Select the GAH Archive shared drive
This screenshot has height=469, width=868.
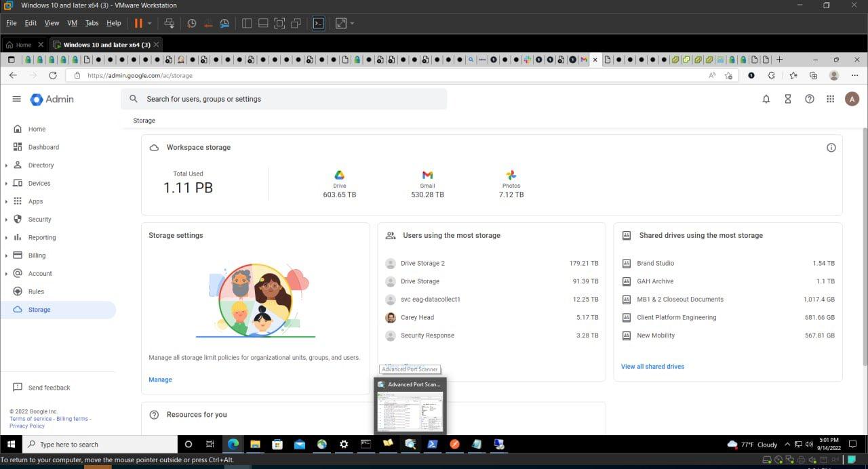click(x=729, y=281)
